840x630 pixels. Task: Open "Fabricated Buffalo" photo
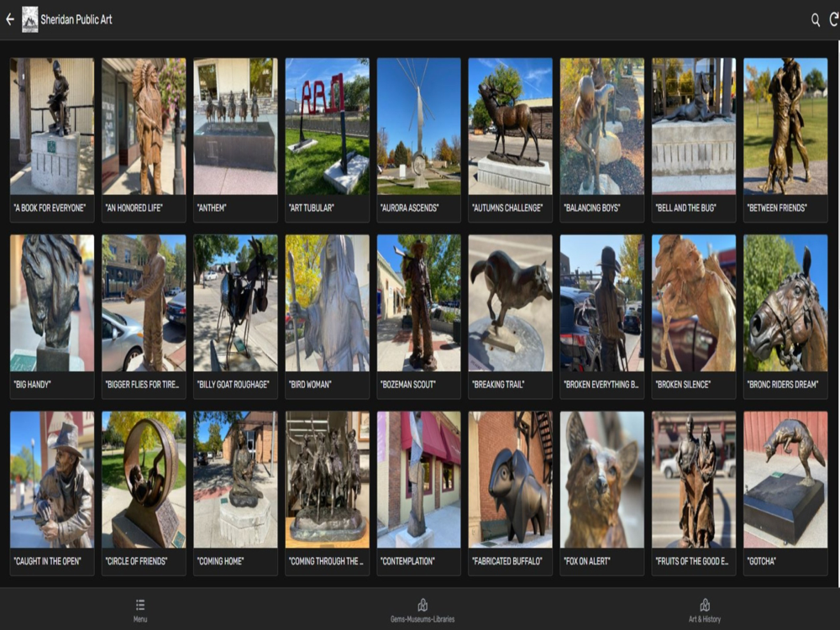(511, 480)
